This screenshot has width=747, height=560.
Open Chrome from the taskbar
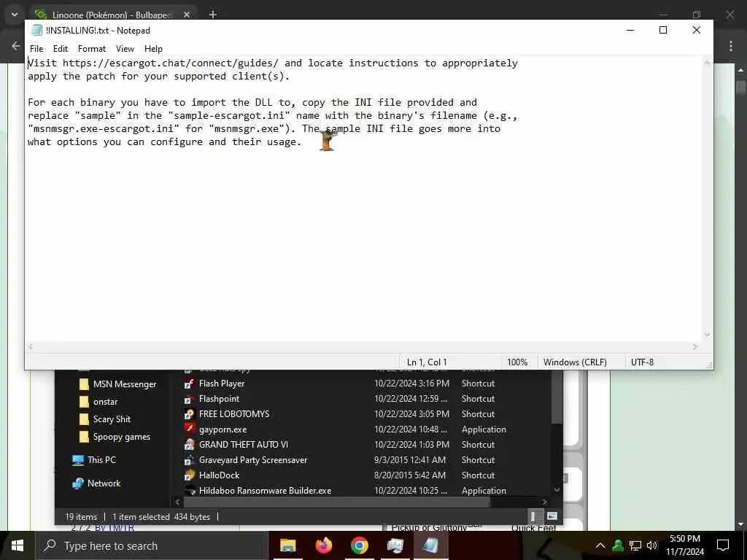point(359,545)
